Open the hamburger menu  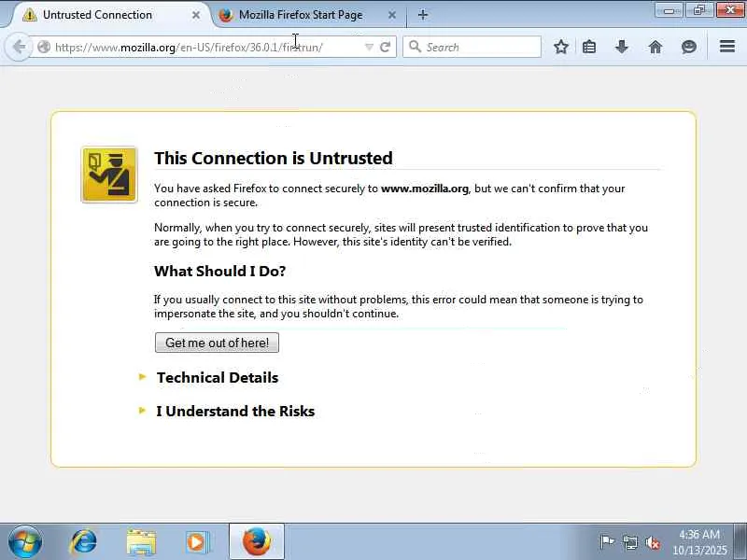pyautogui.click(x=727, y=46)
